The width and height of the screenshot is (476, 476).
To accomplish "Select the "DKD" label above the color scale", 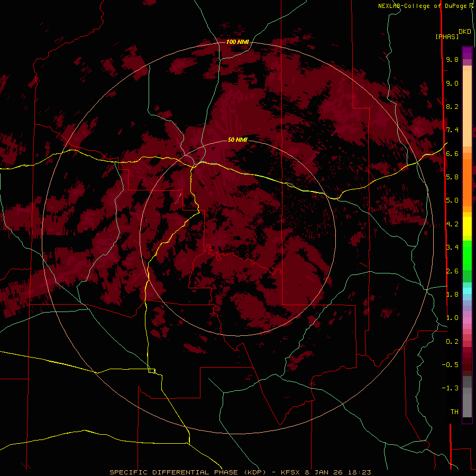I will tap(465, 32).
